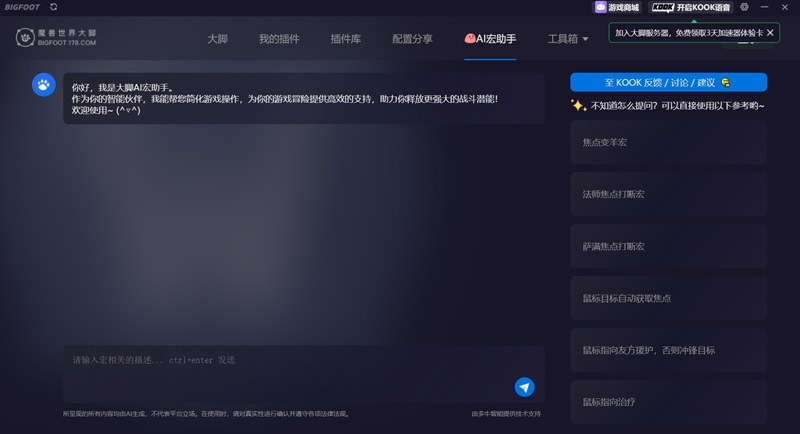Focus the macro description input box
The width and height of the screenshot is (800, 434).
click(x=290, y=360)
